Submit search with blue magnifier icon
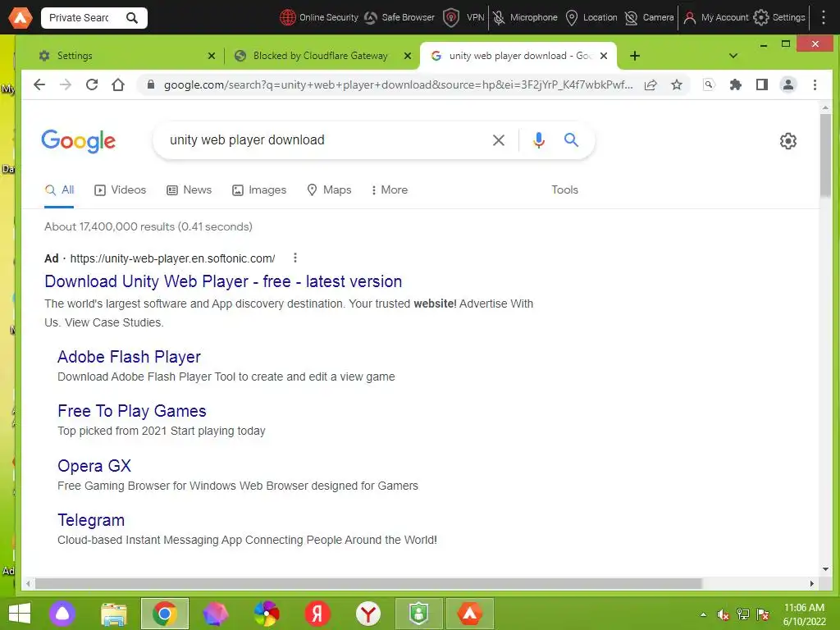This screenshot has height=630, width=840. pyautogui.click(x=571, y=140)
